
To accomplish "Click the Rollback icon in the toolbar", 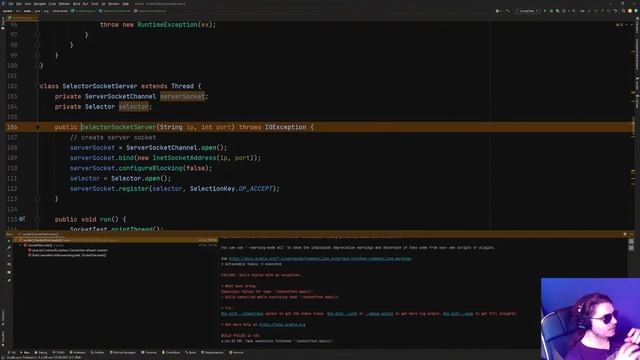I will (x=615, y=11).
